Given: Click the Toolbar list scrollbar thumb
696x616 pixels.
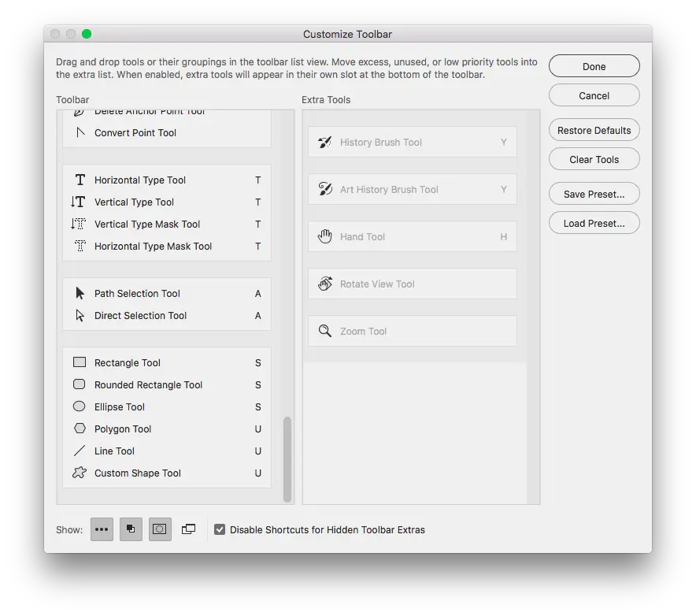Looking at the screenshot, I should 287,459.
